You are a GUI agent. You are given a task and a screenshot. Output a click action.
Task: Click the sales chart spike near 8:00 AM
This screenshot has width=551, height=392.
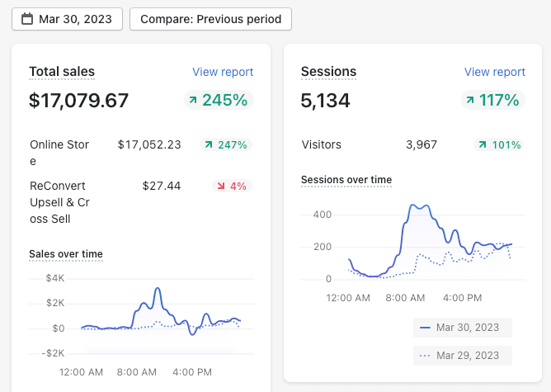[x=157, y=290]
